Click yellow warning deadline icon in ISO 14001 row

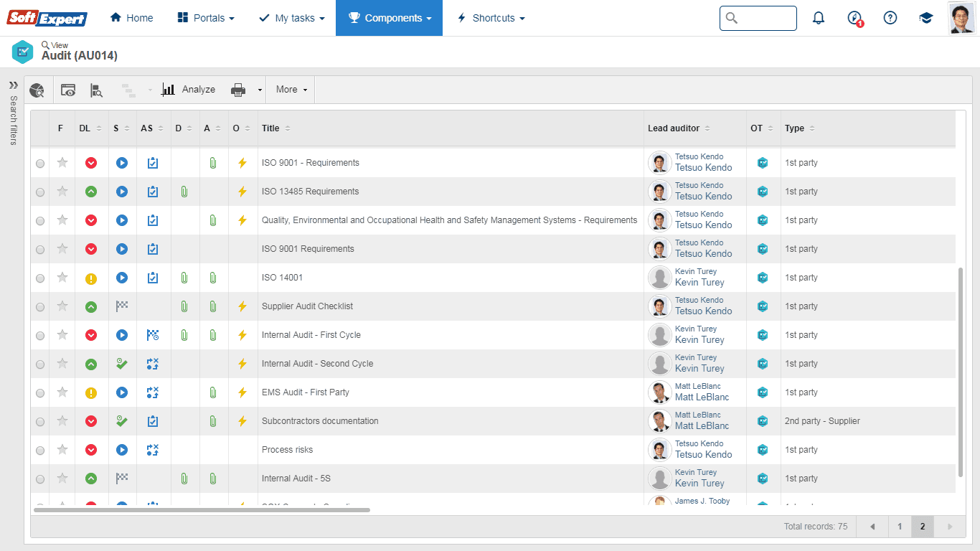click(91, 278)
